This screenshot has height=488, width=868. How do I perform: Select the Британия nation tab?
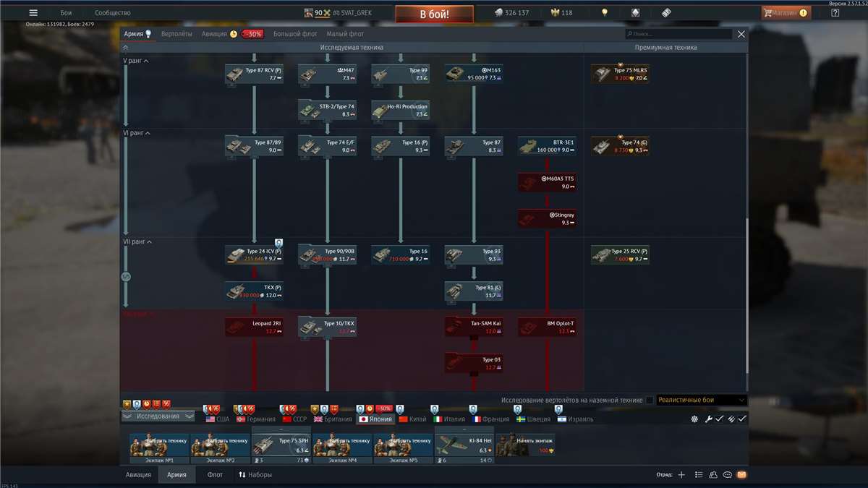333,419
